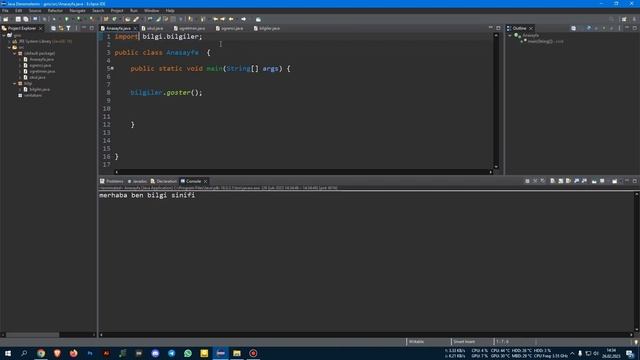640x360 pixels.
Task: Click the Open Type toolbar icon
Action: [128, 19]
